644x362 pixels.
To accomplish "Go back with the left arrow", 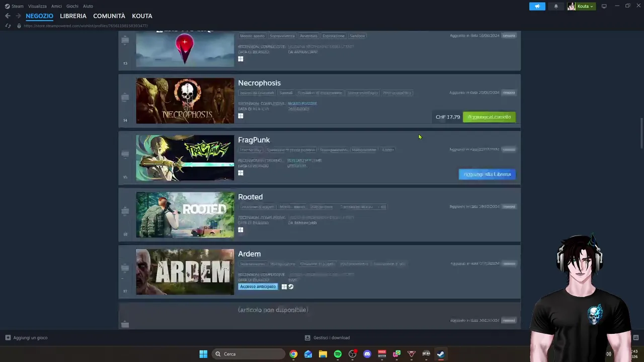I will [8, 16].
